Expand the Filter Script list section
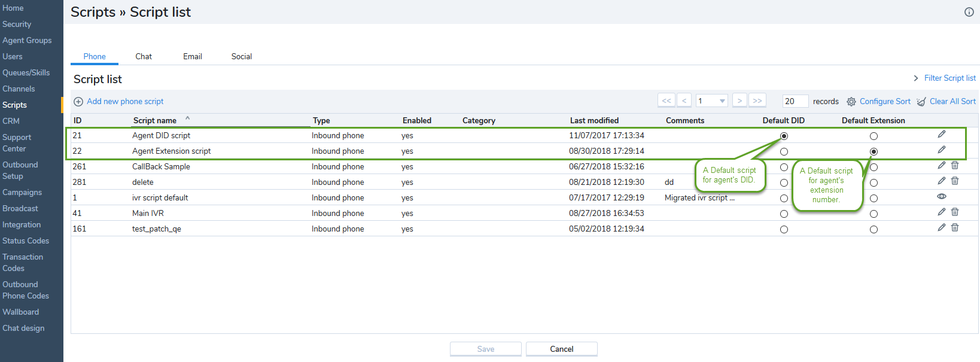The image size is (980, 362). (915, 78)
